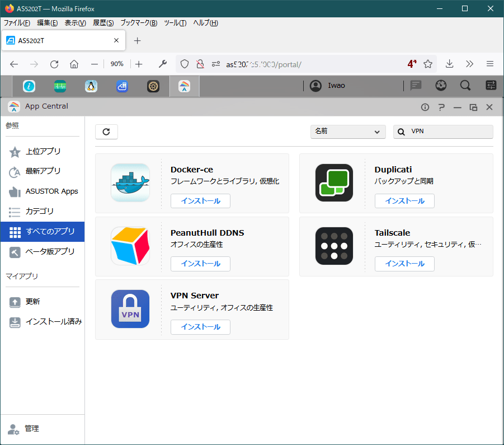Show App Central info icon

(x=425, y=107)
